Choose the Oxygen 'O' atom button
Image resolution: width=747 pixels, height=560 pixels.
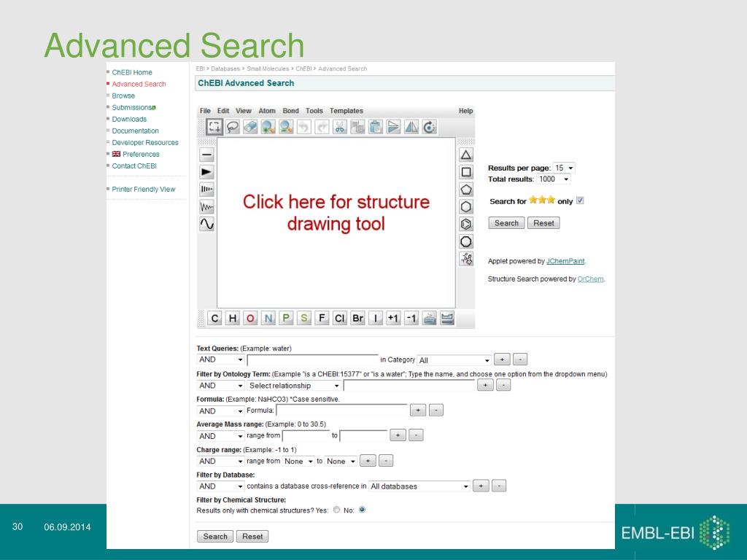250,318
